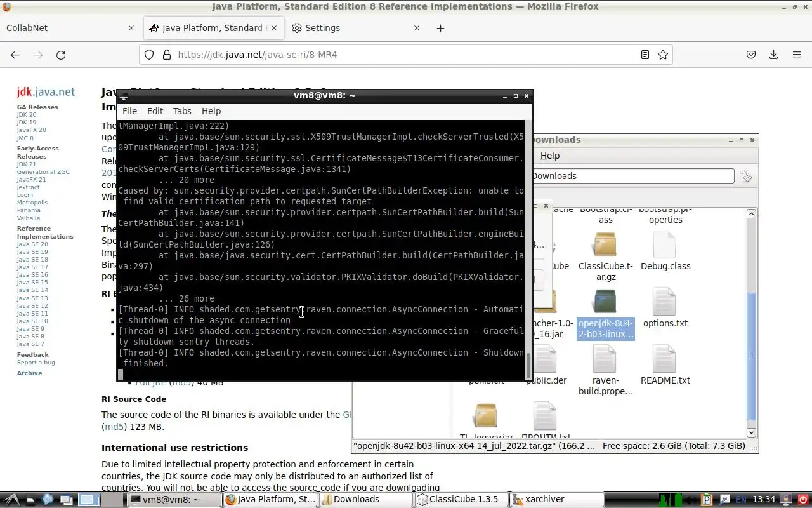This screenshot has width=812, height=508.
Task: Open Java SE 11 reference link
Action: (x=32, y=314)
